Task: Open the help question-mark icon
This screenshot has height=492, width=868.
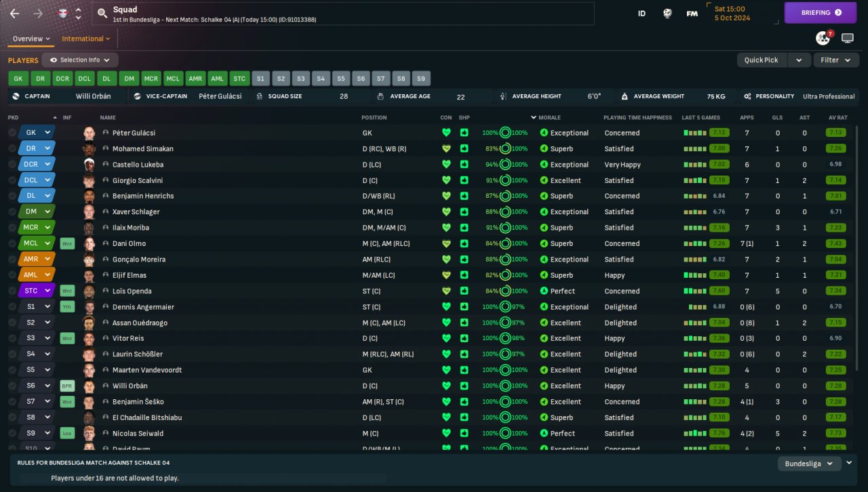Action: point(667,13)
